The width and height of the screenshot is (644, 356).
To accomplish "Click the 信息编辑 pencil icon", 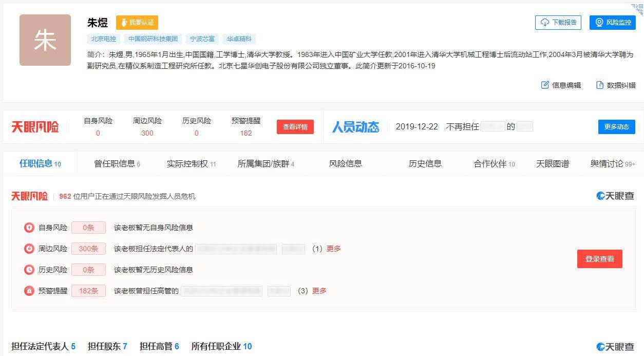I will [545, 85].
